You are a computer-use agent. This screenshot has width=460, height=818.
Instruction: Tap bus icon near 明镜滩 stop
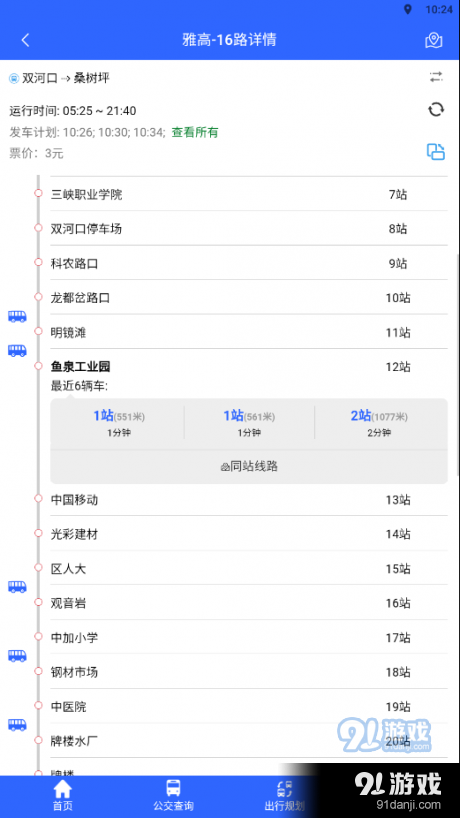[17, 350]
